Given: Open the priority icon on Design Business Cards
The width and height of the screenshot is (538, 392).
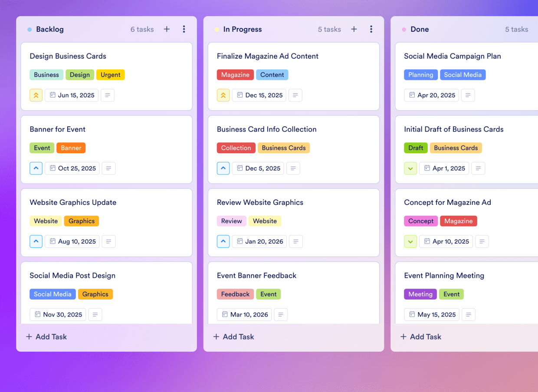Looking at the screenshot, I should pyautogui.click(x=36, y=95).
